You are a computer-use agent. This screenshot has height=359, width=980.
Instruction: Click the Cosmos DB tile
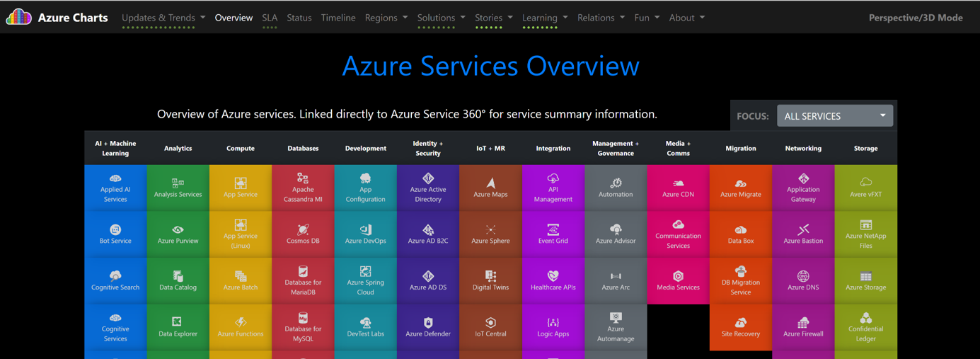pos(303,234)
